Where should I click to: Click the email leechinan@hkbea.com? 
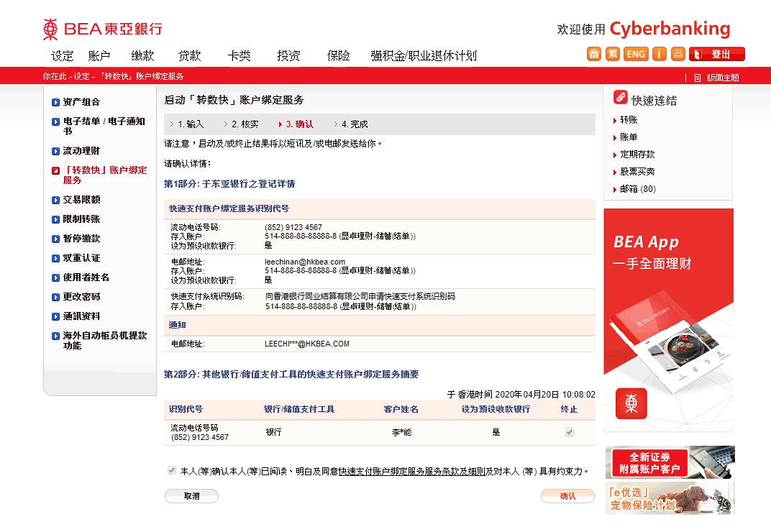(x=305, y=262)
